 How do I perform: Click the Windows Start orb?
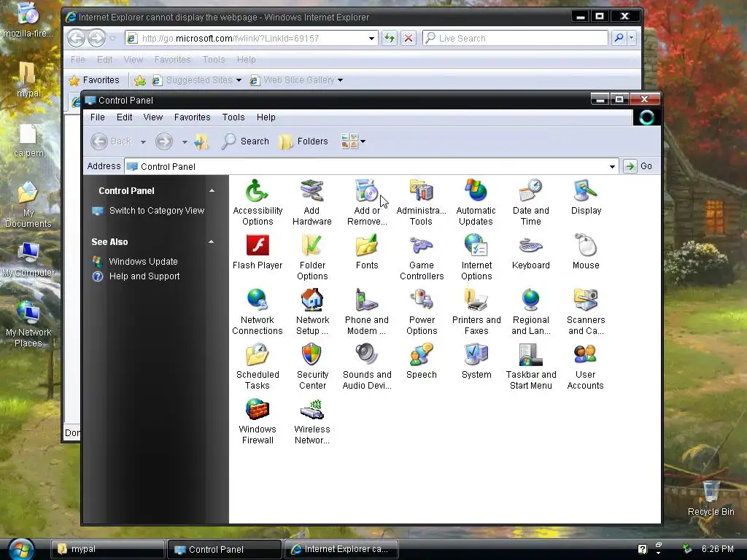[x=20, y=550]
